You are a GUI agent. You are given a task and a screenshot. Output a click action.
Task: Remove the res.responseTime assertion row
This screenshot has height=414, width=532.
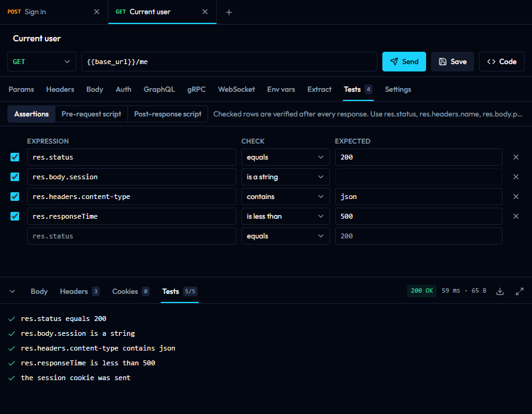click(516, 216)
